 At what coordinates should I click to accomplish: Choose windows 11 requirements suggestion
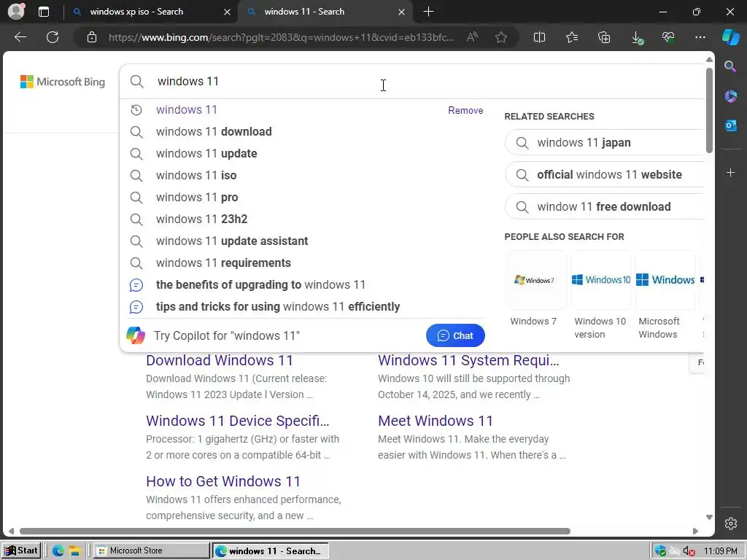(x=223, y=262)
